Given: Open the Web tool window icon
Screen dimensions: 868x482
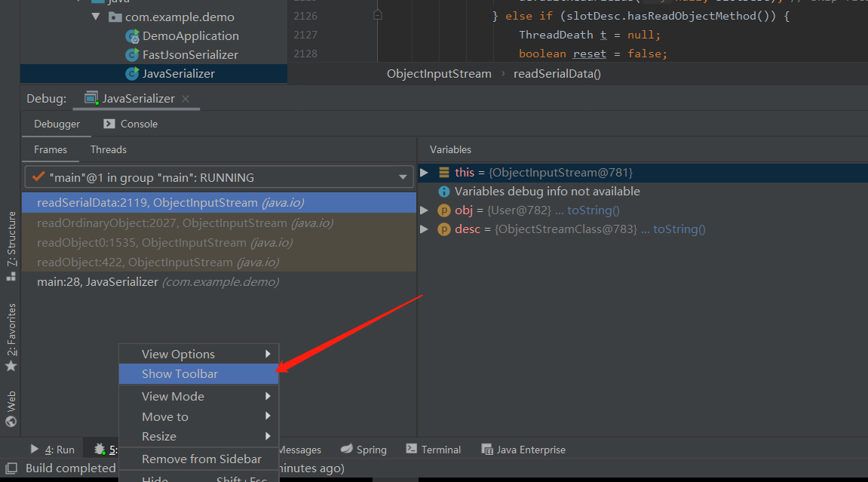Looking at the screenshot, I should click(x=11, y=409).
